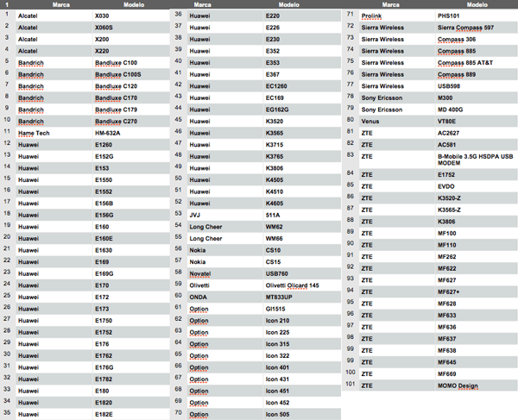The width and height of the screenshot is (518, 420).
Task: Click the Icon 225 model cell
Action: click(x=302, y=332)
